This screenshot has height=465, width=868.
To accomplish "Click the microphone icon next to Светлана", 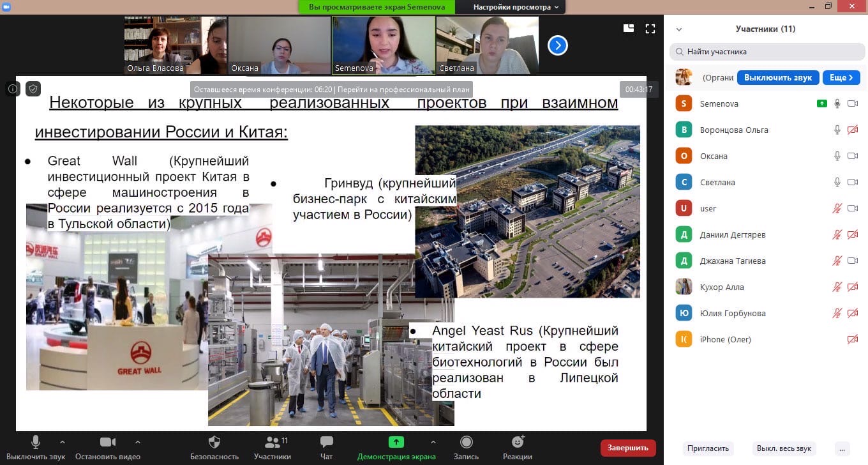I will click(837, 182).
